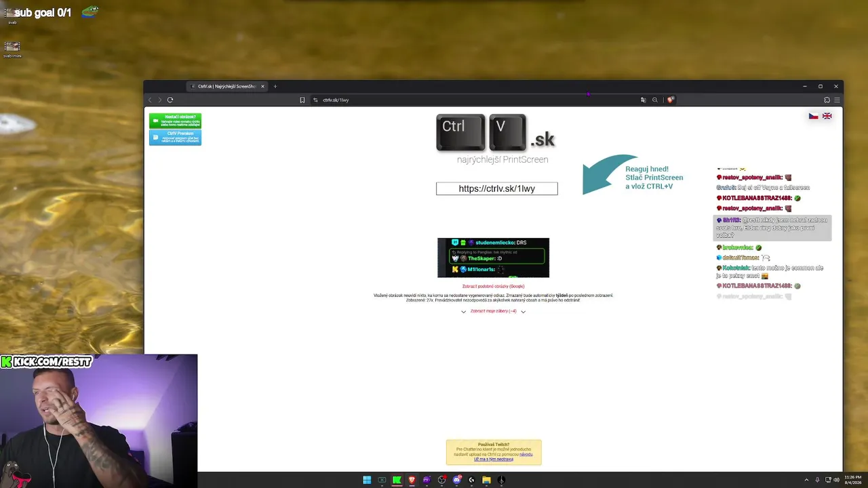Switch the site to the Czech flag language
The image size is (868, 488).
coord(814,116)
